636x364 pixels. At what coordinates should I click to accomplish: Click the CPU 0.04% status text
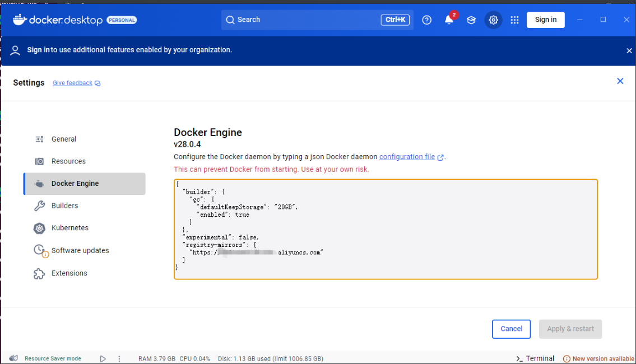(x=194, y=359)
